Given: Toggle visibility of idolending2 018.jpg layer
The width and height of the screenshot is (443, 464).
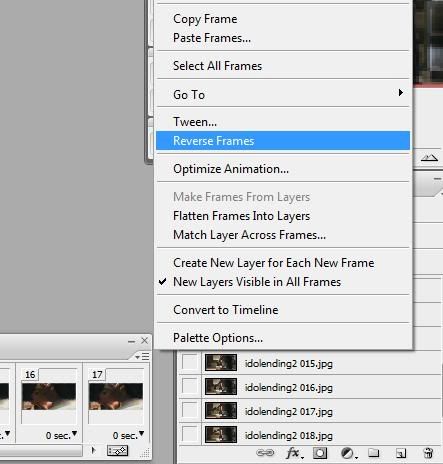Looking at the screenshot, I should (x=190, y=435).
